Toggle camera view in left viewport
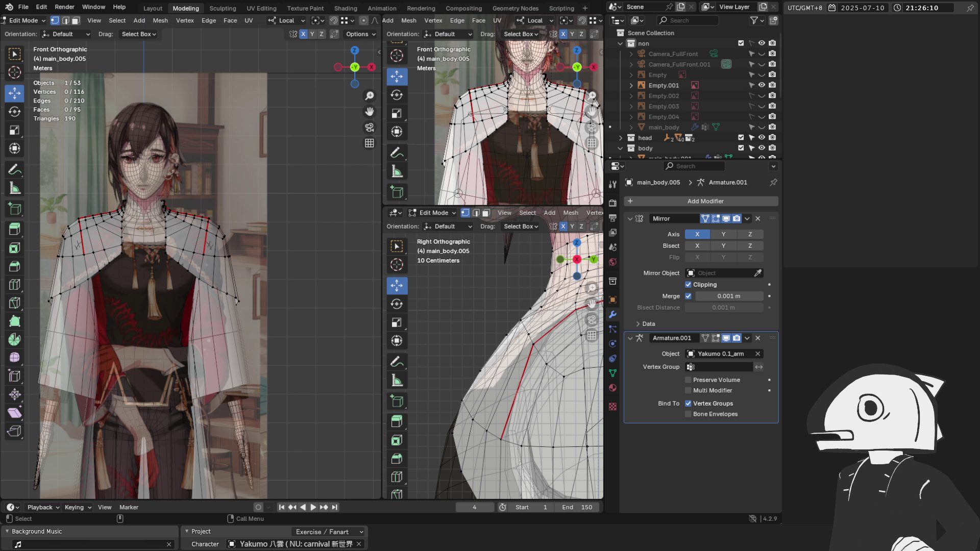Viewport: 980px width, 551px height. point(370,127)
